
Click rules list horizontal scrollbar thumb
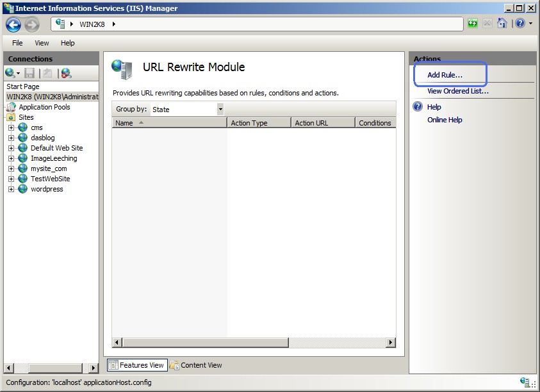[x=205, y=343]
